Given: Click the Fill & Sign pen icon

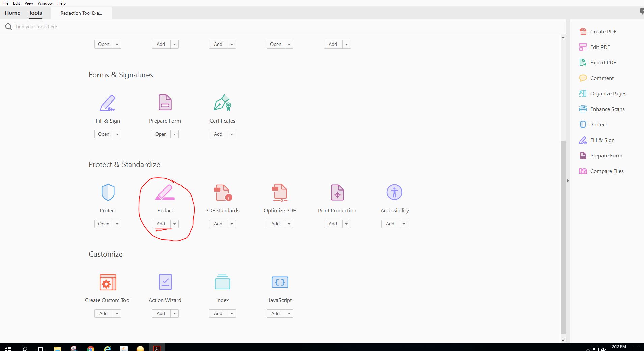Looking at the screenshot, I should click(107, 103).
